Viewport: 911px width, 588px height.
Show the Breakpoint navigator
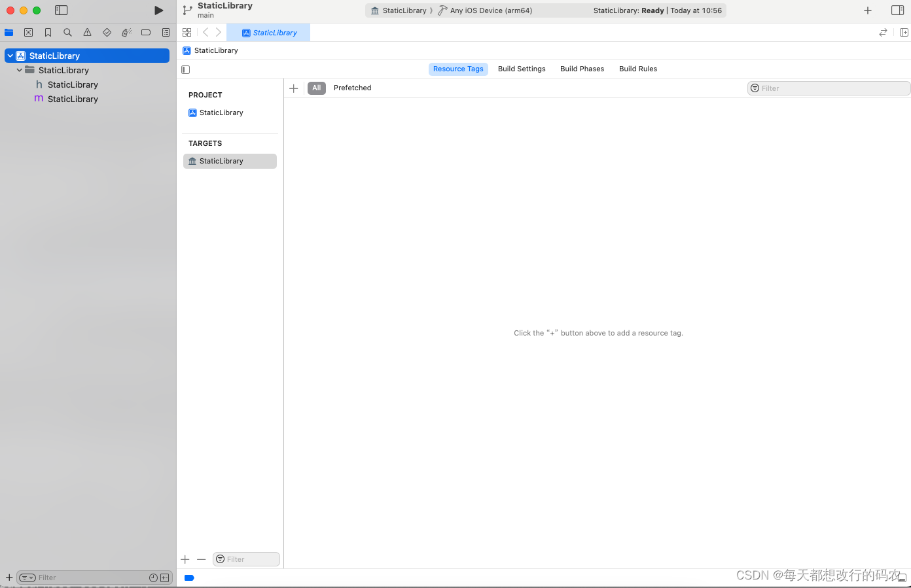pos(146,32)
